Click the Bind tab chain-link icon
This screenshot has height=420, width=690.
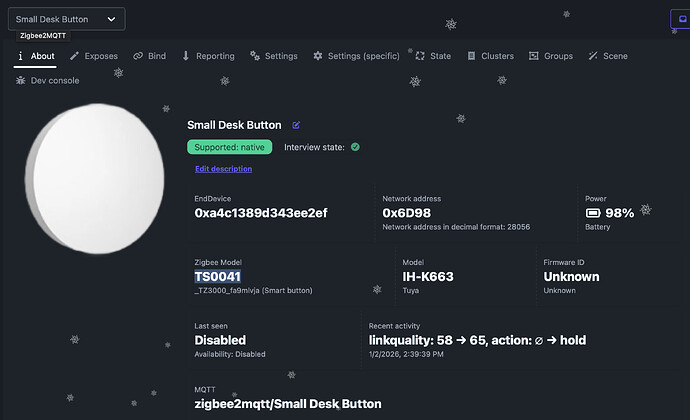138,56
